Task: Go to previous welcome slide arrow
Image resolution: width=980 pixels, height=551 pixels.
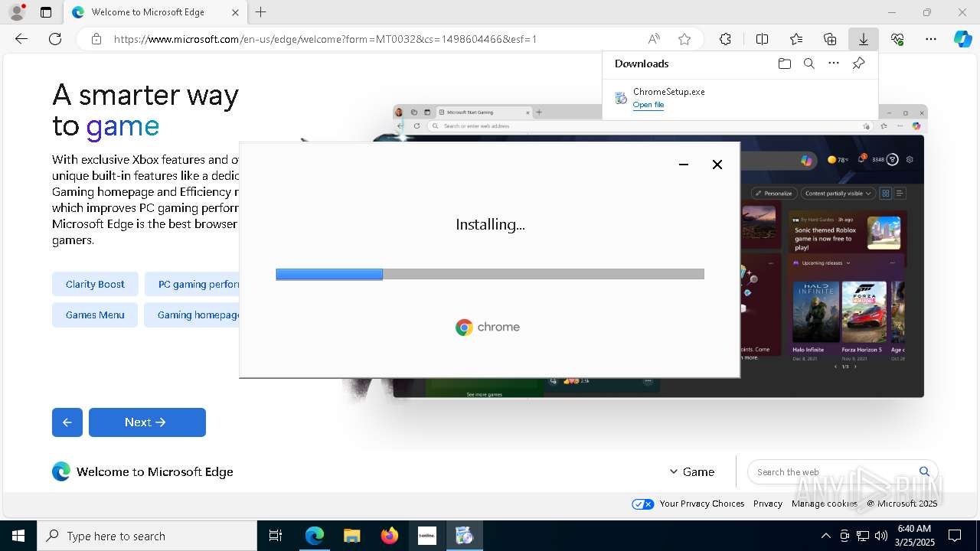Action: pos(67,422)
